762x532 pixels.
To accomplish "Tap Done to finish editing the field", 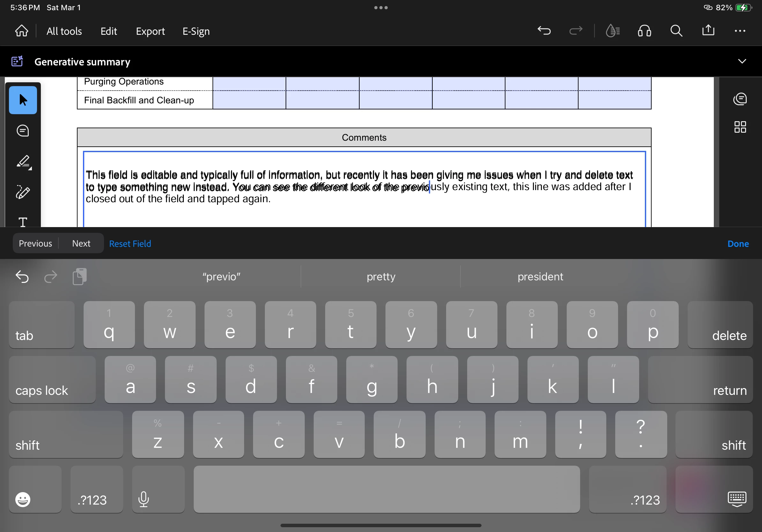I will 738,244.
